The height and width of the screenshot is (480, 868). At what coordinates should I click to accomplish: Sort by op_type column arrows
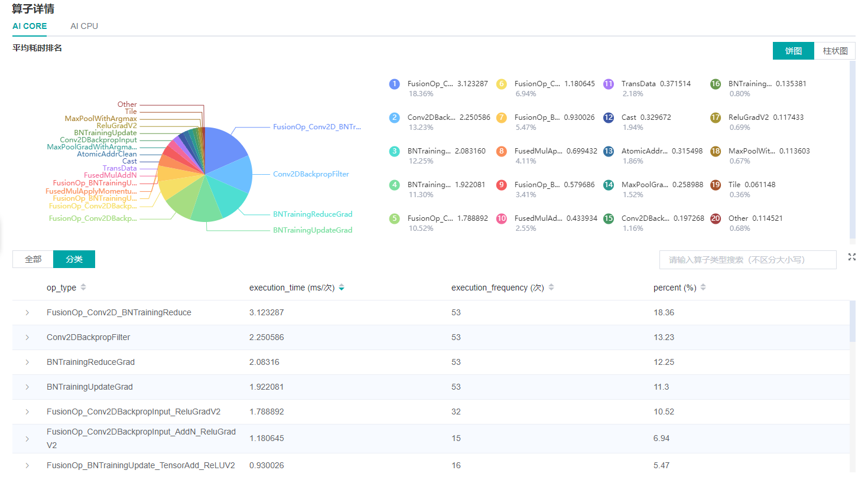tap(83, 288)
